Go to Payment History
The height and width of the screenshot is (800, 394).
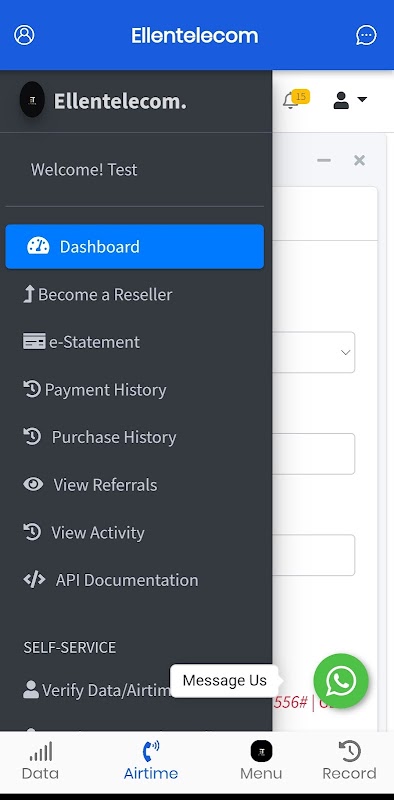135,390
